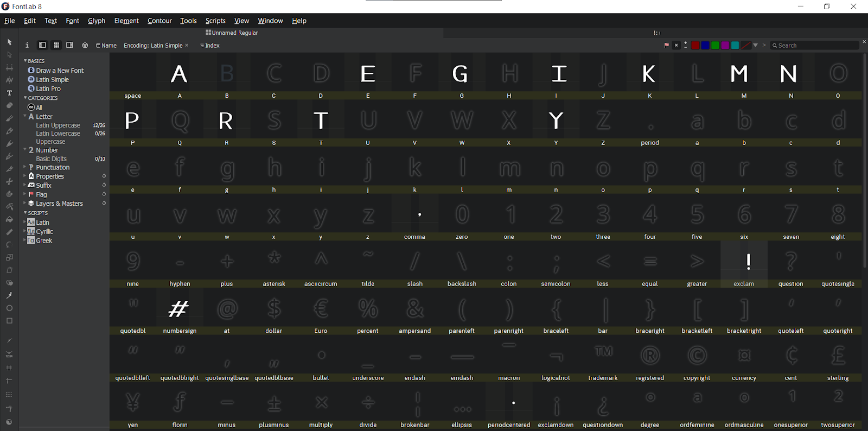The image size is (868, 431).
Task: Click the plus/minus cell size stepper
Action: point(685,45)
